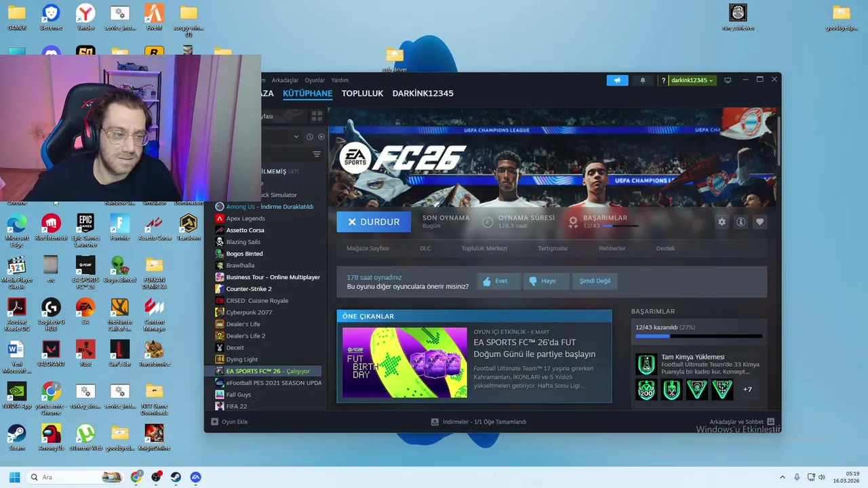
Task: Open Steam announcements megaphone icon
Action: click(x=618, y=80)
